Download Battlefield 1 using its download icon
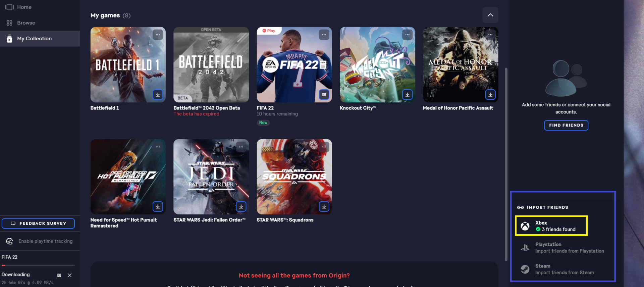The height and width of the screenshot is (287, 644). [x=158, y=95]
